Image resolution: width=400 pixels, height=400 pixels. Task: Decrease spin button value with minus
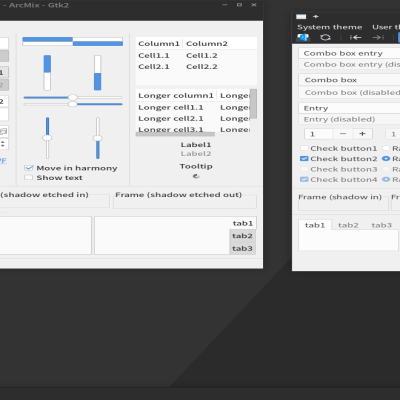coord(343,134)
